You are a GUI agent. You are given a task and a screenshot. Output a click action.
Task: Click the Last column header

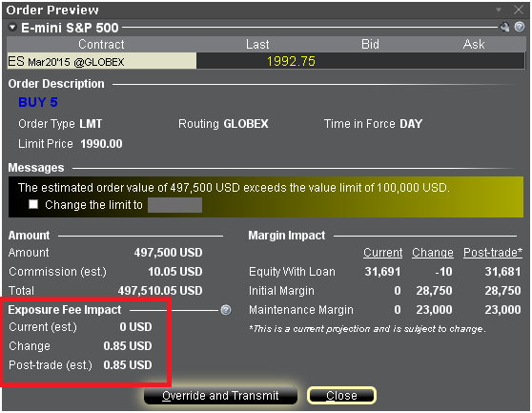coord(257,45)
